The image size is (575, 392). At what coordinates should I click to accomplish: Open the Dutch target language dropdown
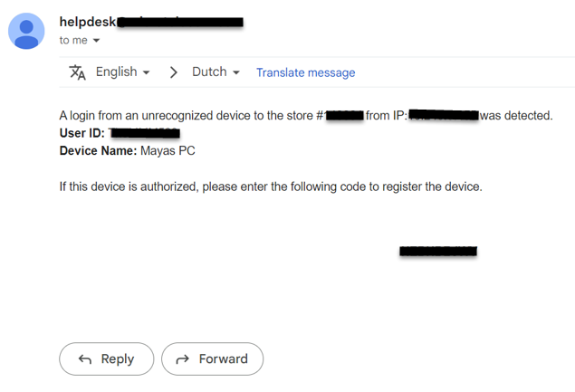coord(216,72)
